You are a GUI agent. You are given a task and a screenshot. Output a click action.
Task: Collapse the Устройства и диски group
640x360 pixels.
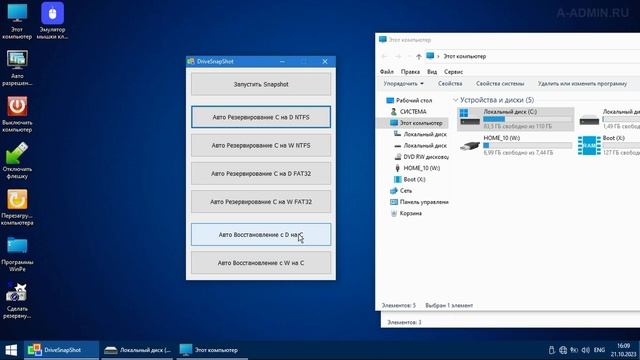pyautogui.click(x=456, y=100)
